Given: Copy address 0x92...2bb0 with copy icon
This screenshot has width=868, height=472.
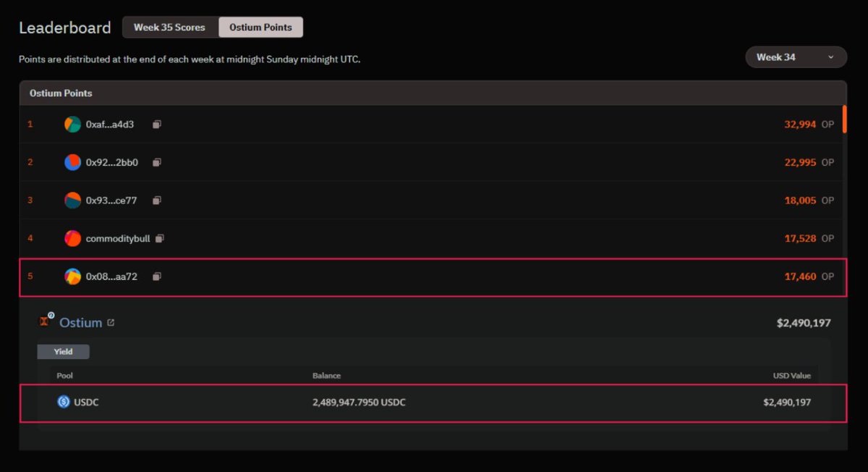Looking at the screenshot, I should point(157,162).
